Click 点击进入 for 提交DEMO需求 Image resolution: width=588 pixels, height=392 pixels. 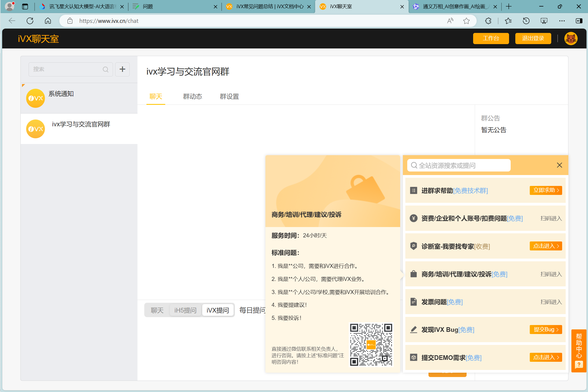coord(546,357)
